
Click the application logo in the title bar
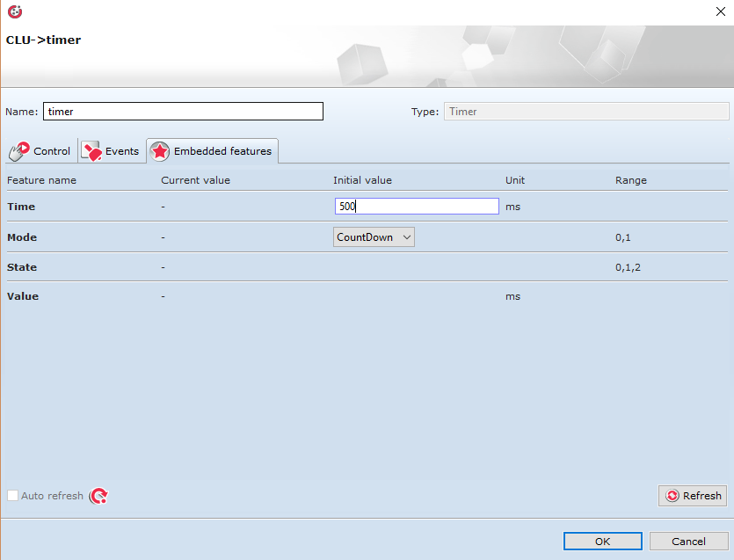pyautogui.click(x=14, y=12)
